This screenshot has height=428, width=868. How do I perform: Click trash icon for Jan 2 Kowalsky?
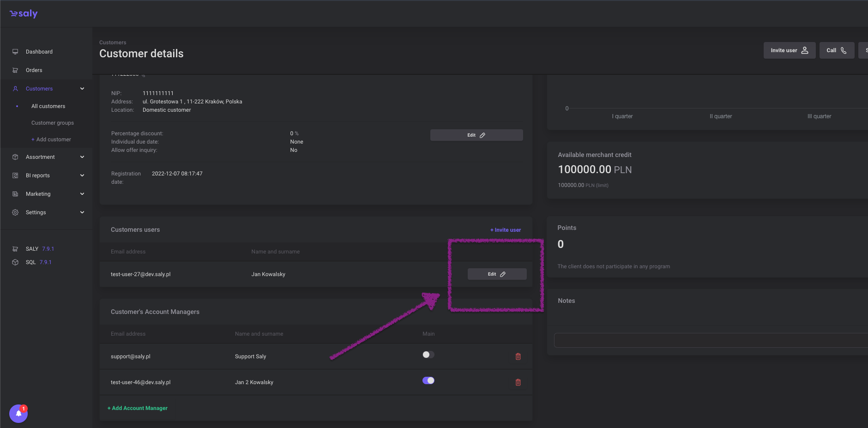pos(518,382)
